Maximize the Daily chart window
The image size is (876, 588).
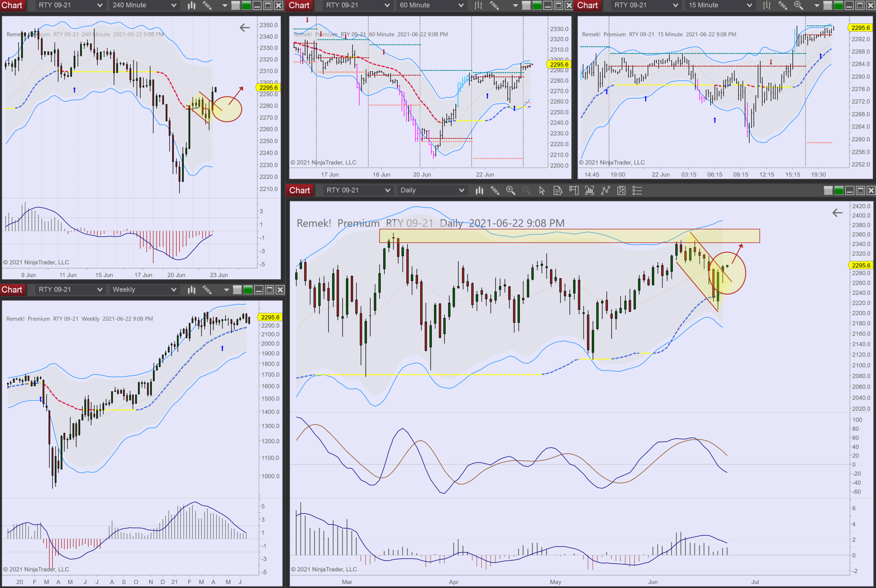click(860, 191)
